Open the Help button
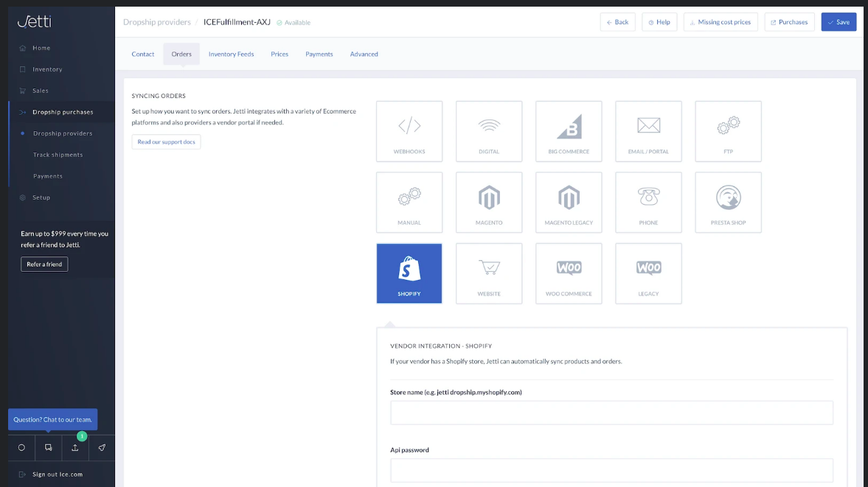Image resolution: width=868 pixels, height=487 pixels. point(659,22)
